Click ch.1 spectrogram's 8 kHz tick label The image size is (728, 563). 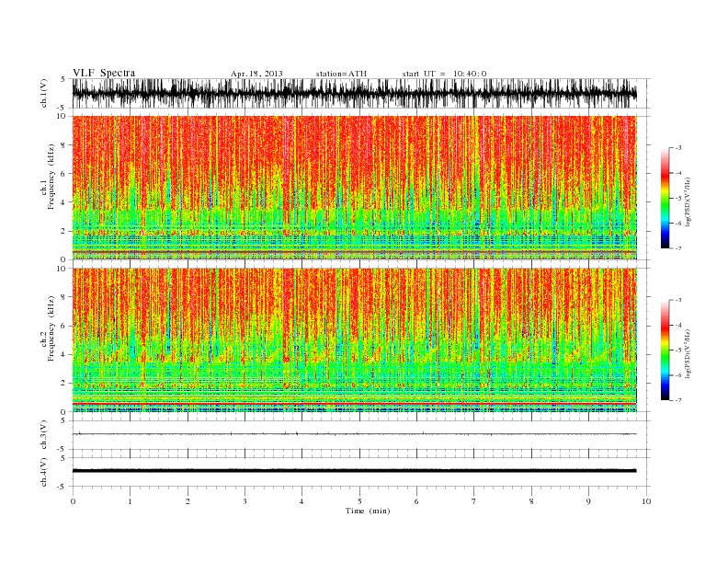(x=64, y=145)
